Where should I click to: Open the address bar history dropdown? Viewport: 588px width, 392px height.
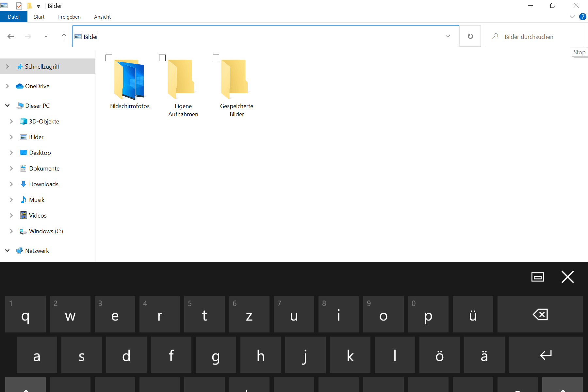(448, 36)
